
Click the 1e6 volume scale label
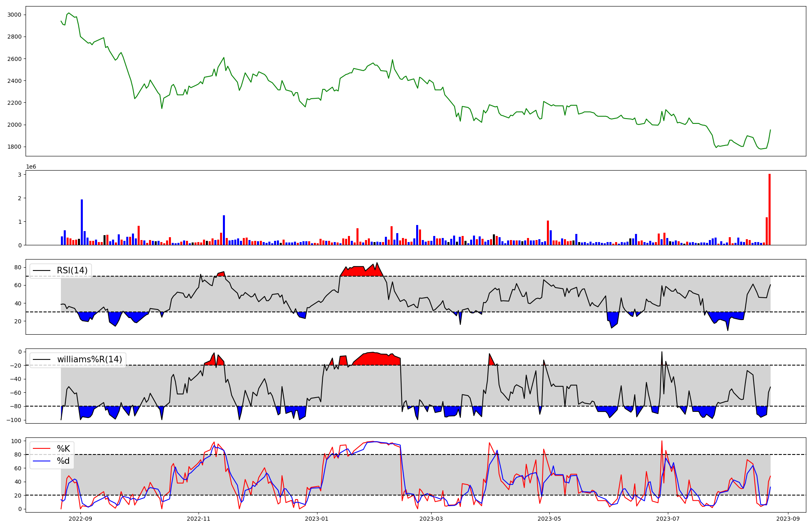coord(31,167)
